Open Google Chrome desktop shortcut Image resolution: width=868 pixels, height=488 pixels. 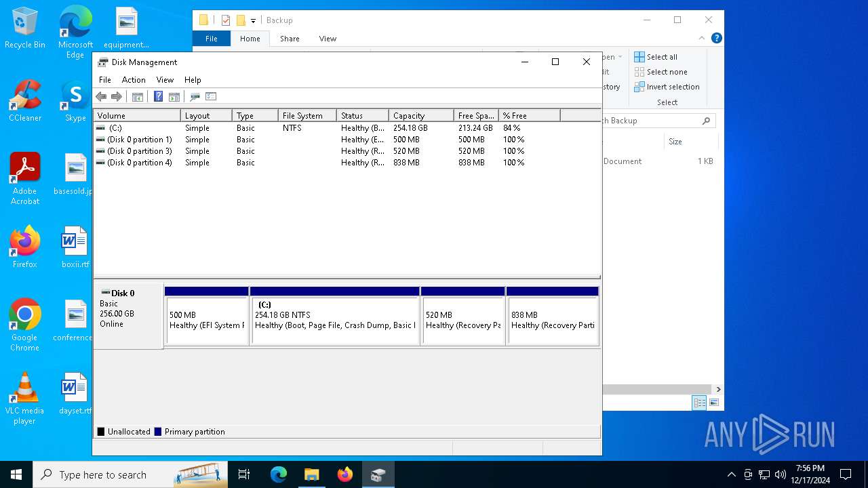[25, 325]
